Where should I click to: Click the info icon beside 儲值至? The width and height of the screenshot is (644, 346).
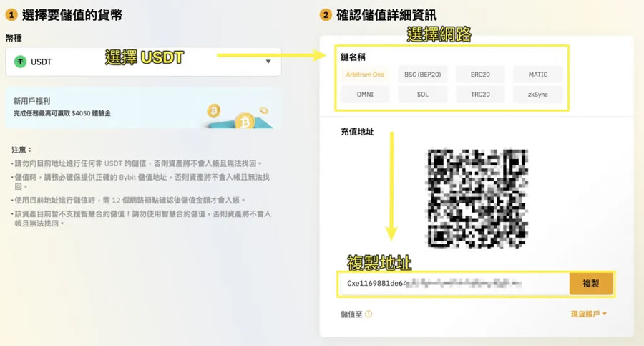369,314
